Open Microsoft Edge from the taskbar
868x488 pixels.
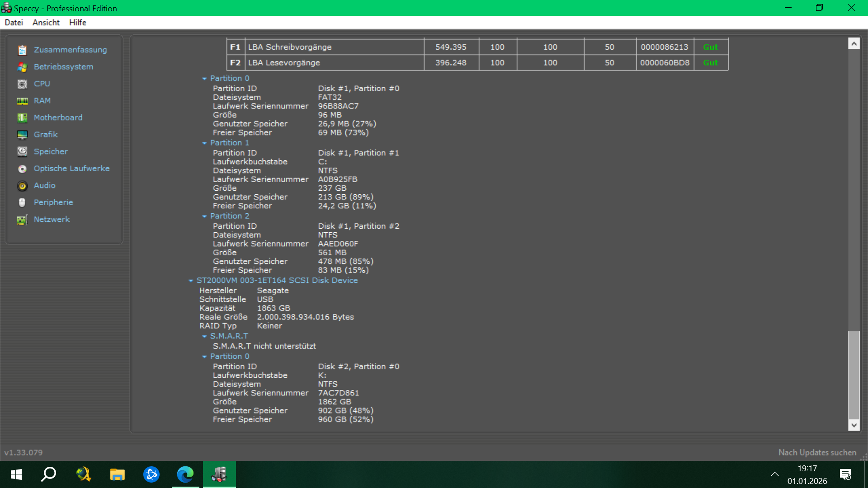pos(185,474)
